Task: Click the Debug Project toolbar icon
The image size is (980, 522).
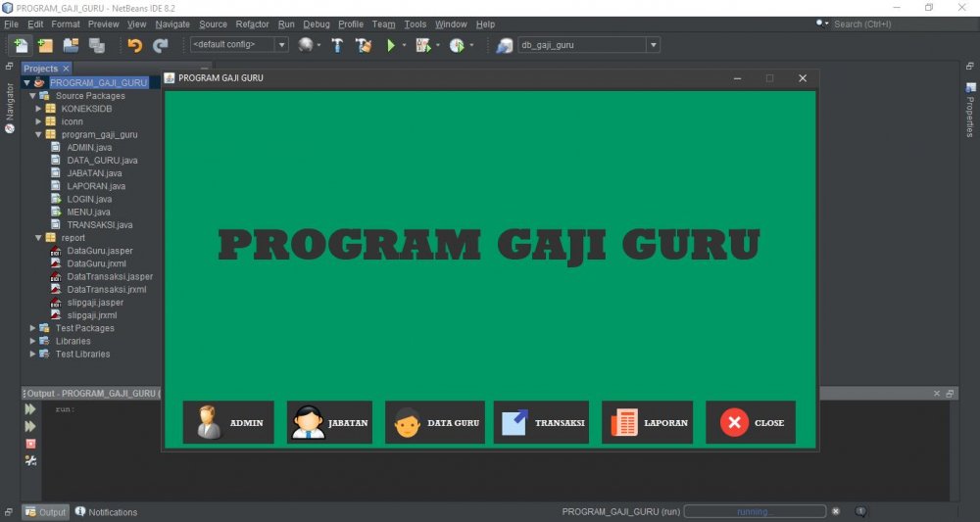Action: click(423, 45)
